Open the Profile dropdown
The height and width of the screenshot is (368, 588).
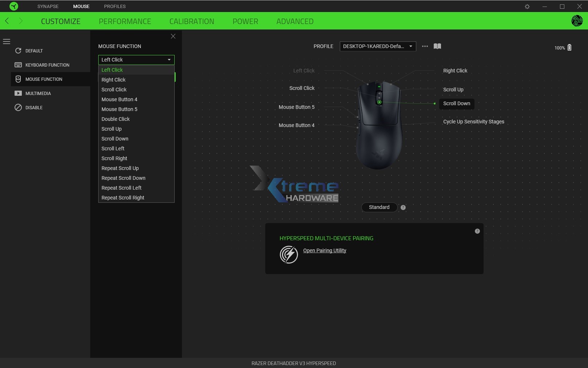click(377, 46)
